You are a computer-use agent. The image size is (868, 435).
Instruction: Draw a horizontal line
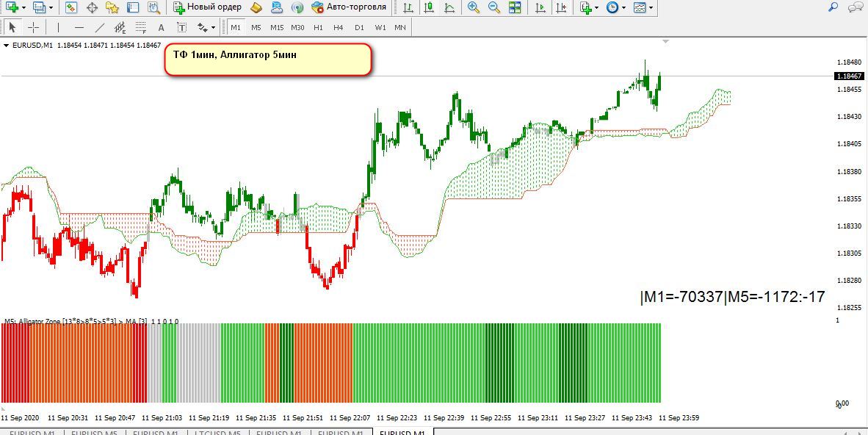(79, 27)
